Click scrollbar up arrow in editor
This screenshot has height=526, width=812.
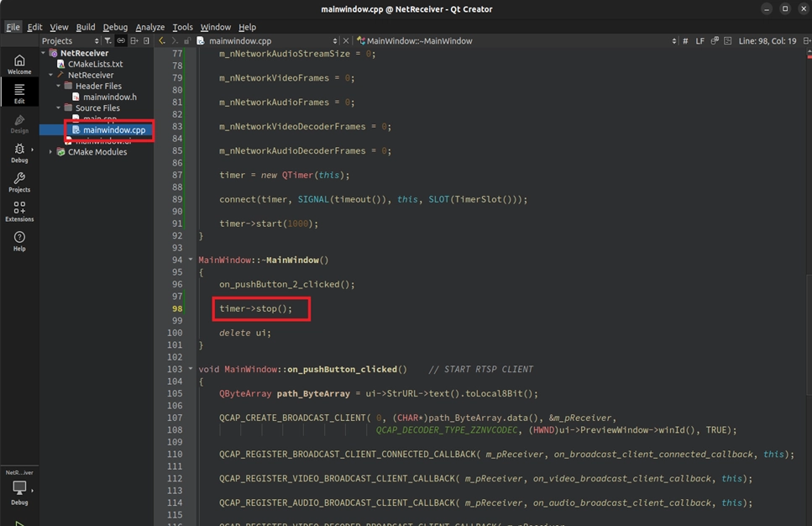click(809, 50)
